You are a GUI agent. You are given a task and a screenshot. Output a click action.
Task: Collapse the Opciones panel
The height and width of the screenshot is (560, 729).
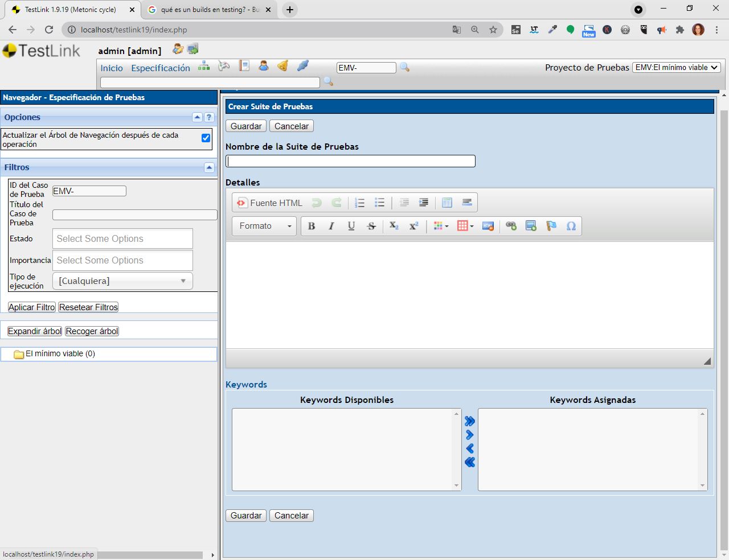point(197,117)
